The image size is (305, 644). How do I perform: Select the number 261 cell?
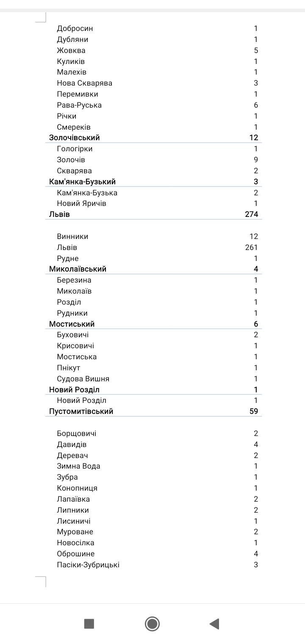(251, 247)
